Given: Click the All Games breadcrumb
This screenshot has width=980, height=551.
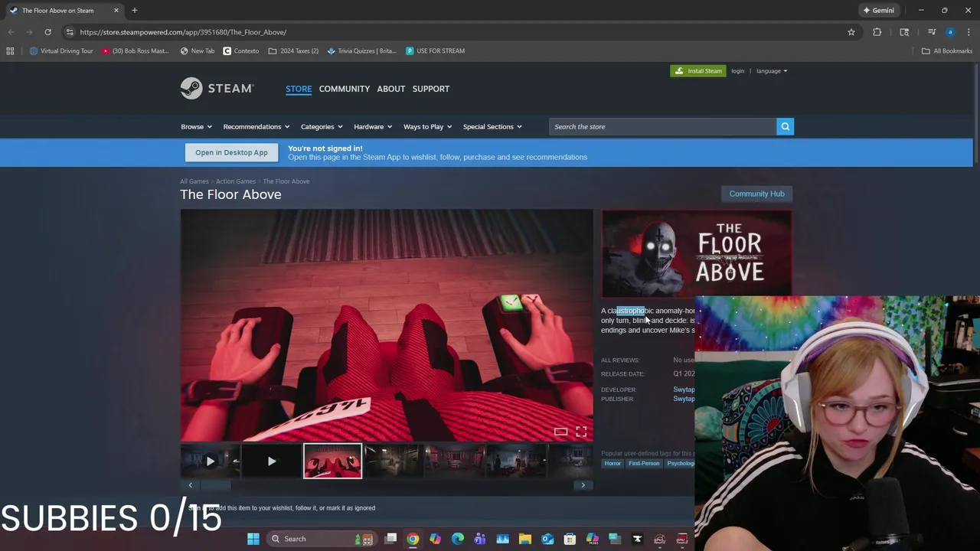Looking at the screenshot, I should click(194, 181).
